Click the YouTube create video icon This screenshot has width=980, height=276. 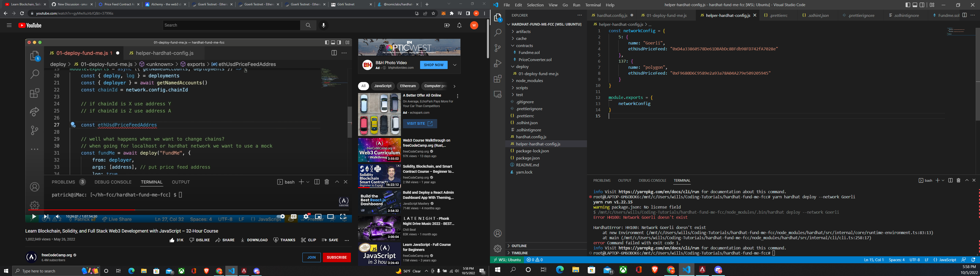click(447, 25)
